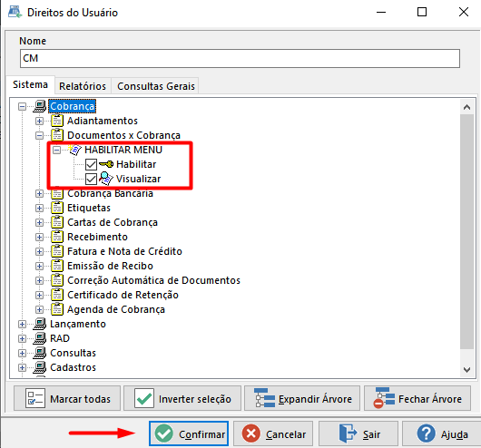Viewport: 481px width, 448px height.
Task: Select the HABILITAR MENU label
Action: pos(123,150)
